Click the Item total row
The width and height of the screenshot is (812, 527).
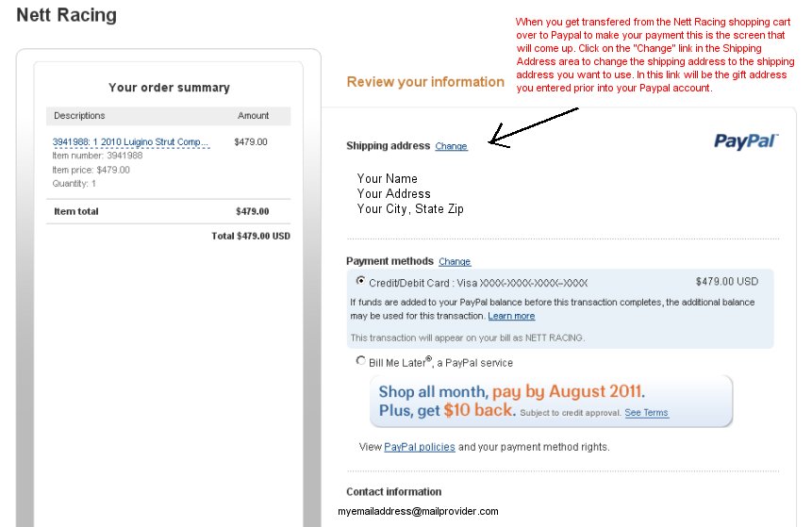click(x=168, y=211)
